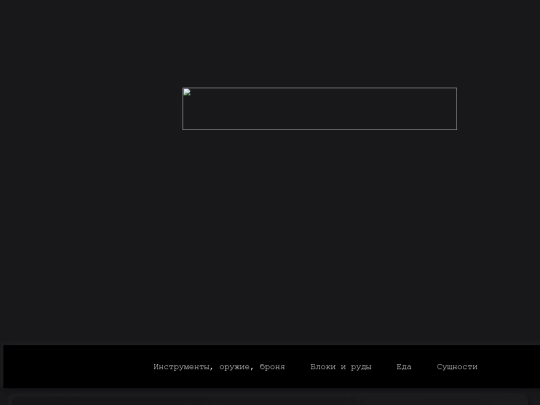The width and height of the screenshot is (540, 405).
Task: Click the broken banner image placeholder
Action: click(320, 108)
